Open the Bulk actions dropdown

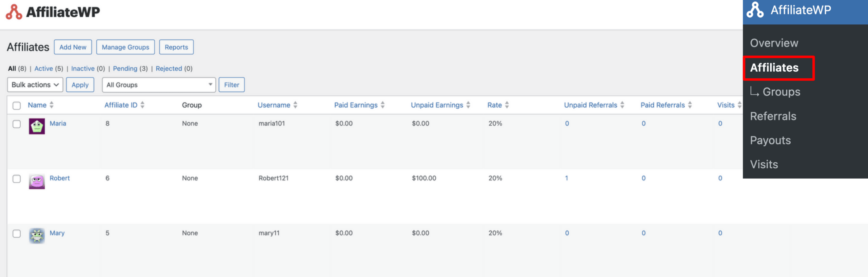(x=35, y=85)
